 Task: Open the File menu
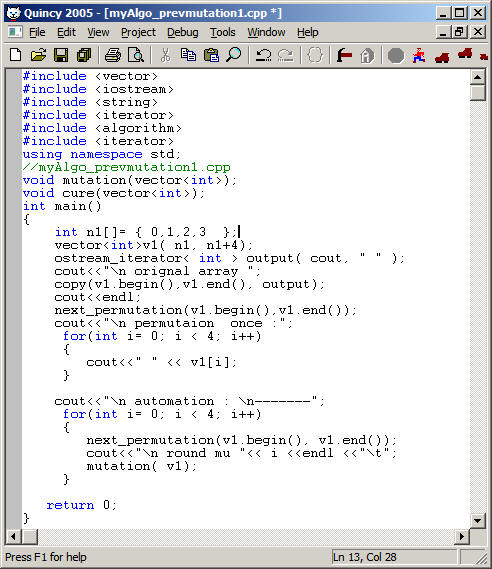[x=37, y=32]
